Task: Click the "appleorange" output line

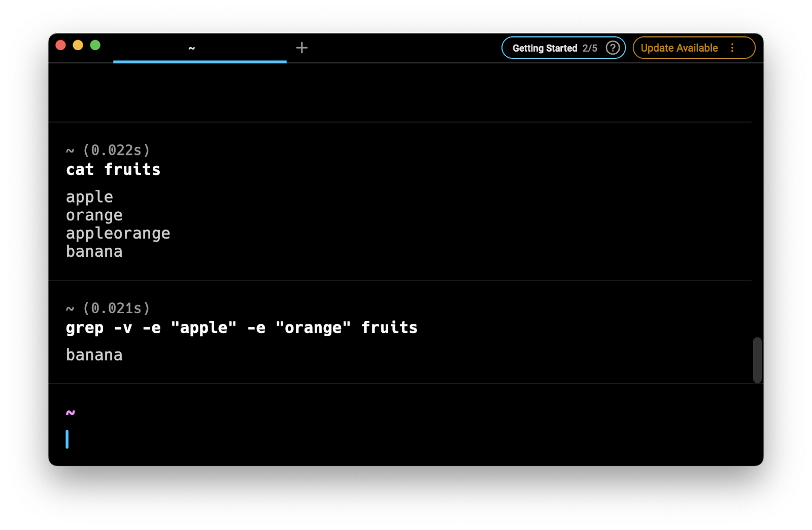Action: [118, 234]
